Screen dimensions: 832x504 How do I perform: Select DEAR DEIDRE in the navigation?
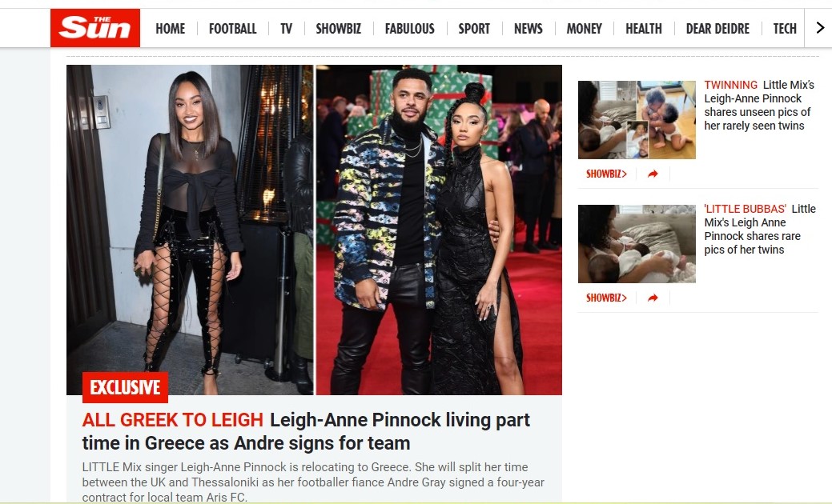717,29
